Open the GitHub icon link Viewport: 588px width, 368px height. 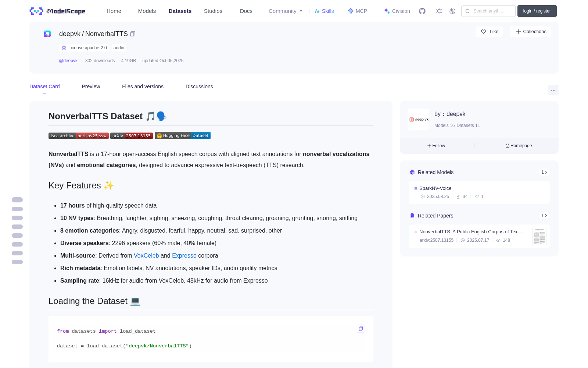[422, 11]
